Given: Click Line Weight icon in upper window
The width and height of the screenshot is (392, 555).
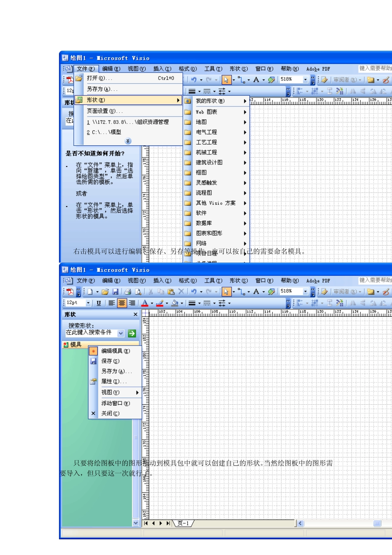Looking at the screenshot, I should [192, 91].
